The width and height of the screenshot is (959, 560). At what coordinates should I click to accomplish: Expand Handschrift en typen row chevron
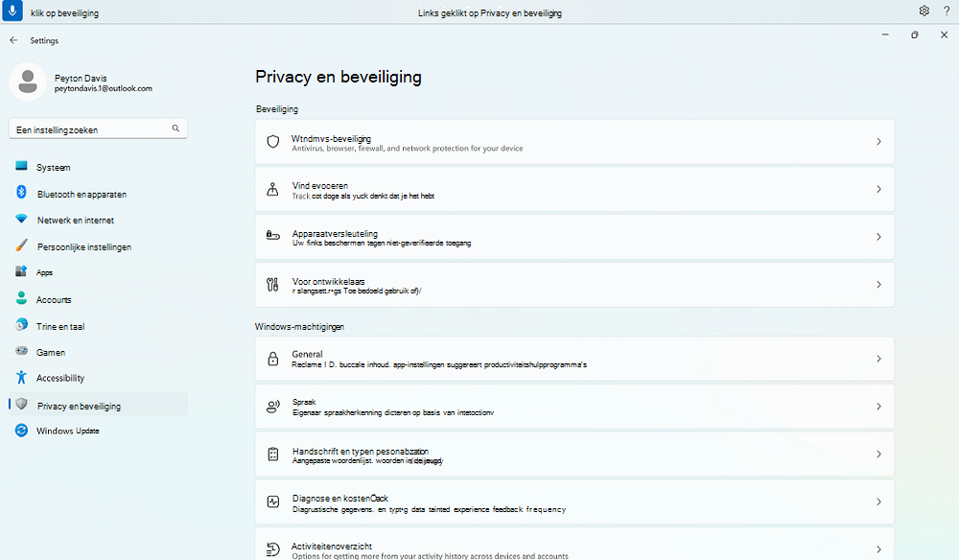[x=878, y=455]
